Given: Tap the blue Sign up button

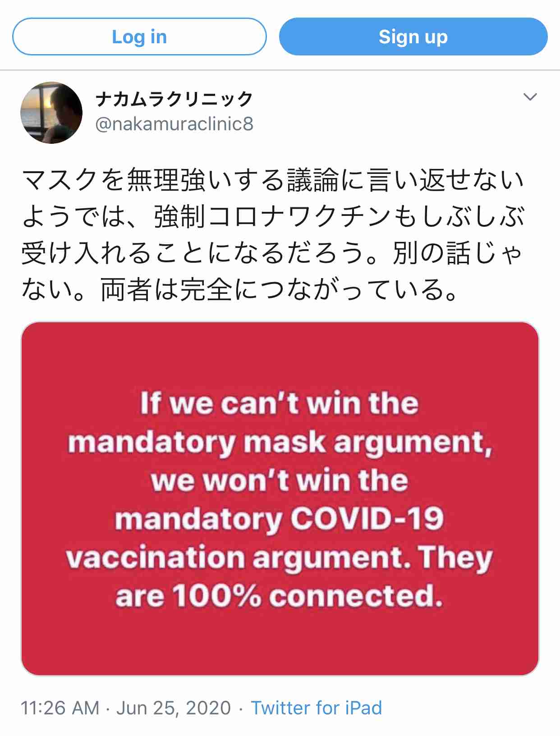Looking at the screenshot, I should 413,37.
